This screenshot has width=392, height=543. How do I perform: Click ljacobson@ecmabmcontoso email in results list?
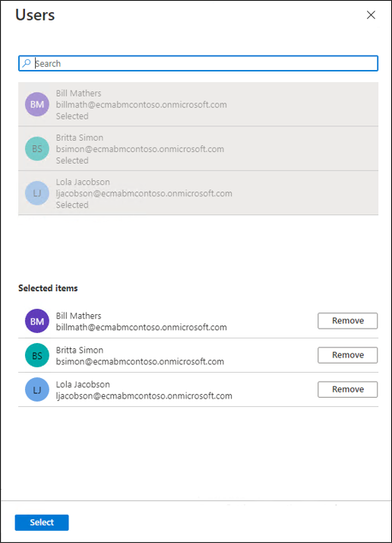pyautogui.click(x=144, y=193)
